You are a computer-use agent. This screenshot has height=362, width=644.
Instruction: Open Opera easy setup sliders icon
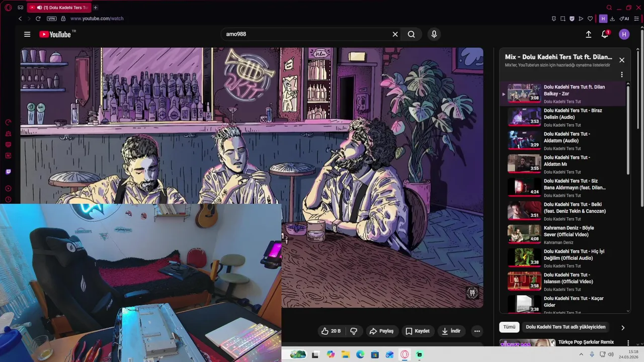tap(636, 19)
